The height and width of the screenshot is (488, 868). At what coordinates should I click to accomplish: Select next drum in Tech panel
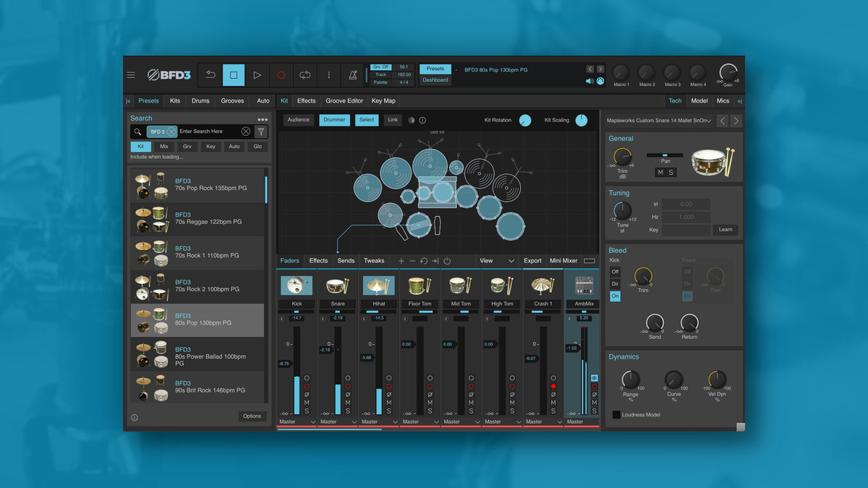click(x=736, y=121)
